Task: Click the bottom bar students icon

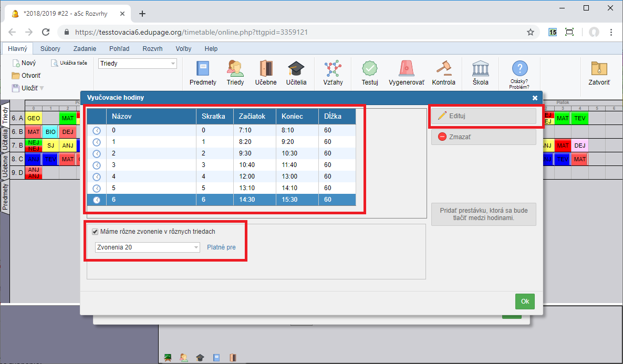Action: point(183,358)
